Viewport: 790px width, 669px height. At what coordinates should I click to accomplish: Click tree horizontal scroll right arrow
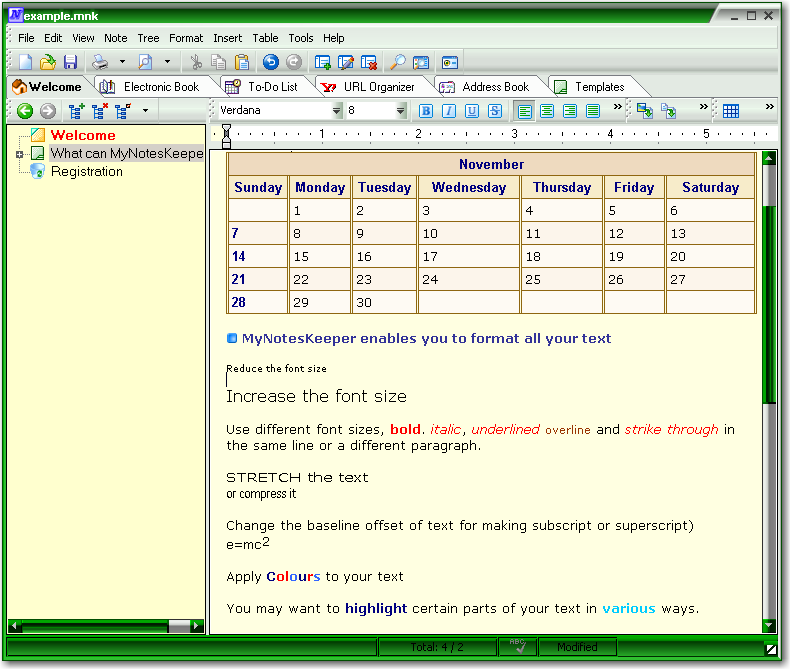pyautogui.click(x=197, y=626)
